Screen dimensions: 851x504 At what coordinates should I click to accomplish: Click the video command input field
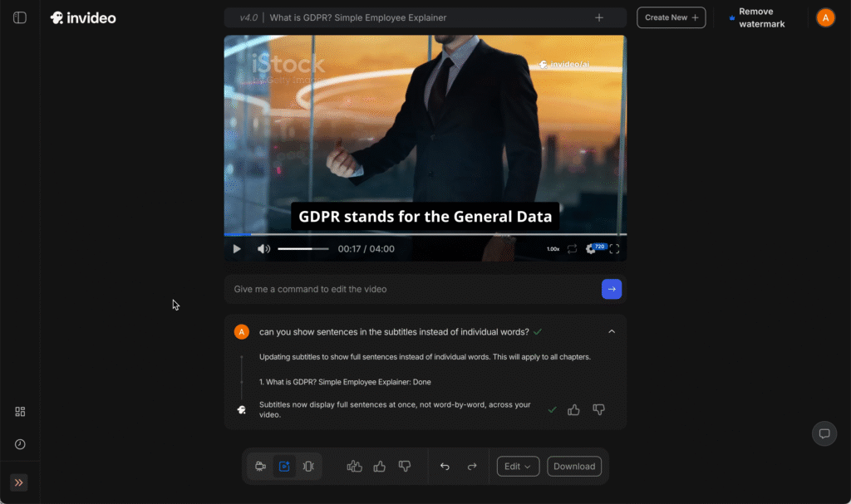(407, 288)
